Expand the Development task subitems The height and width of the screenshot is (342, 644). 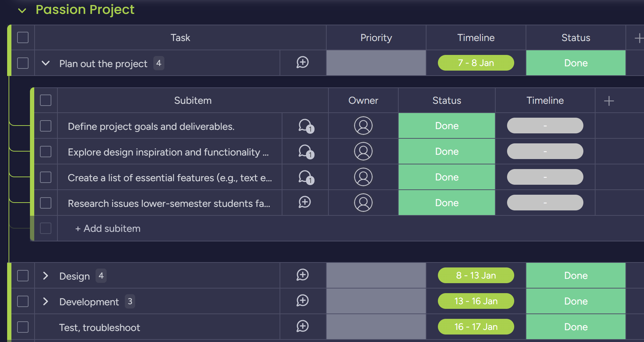pos(46,301)
